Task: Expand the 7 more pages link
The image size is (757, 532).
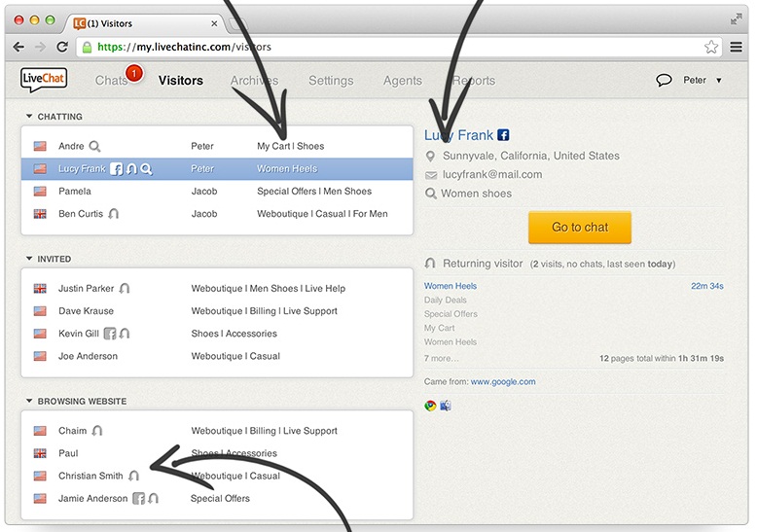Action: pos(440,359)
